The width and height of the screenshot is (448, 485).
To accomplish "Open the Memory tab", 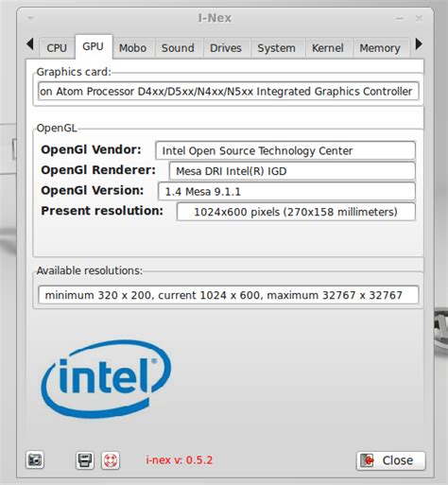I will pyautogui.click(x=380, y=48).
